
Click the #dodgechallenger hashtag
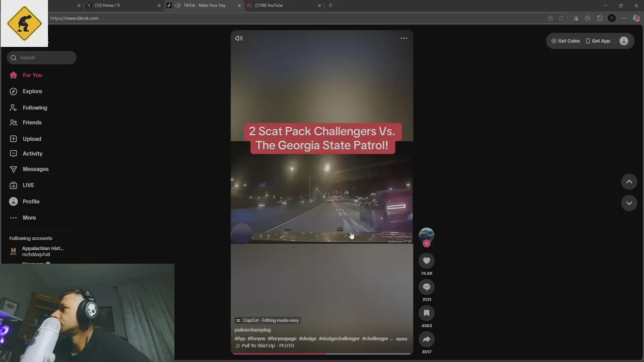tap(339, 339)
